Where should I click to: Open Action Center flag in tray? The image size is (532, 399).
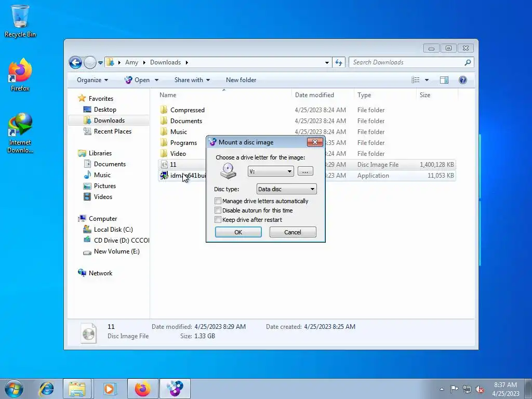[x=454, y=389]
